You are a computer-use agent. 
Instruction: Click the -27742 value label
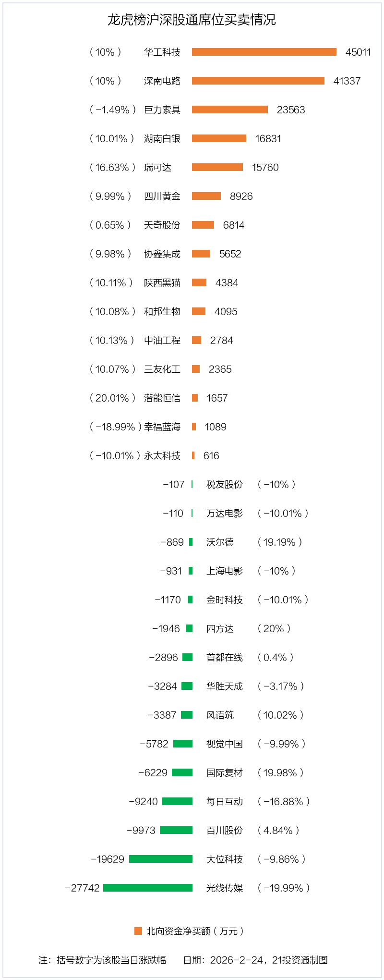tap(82, 888)
